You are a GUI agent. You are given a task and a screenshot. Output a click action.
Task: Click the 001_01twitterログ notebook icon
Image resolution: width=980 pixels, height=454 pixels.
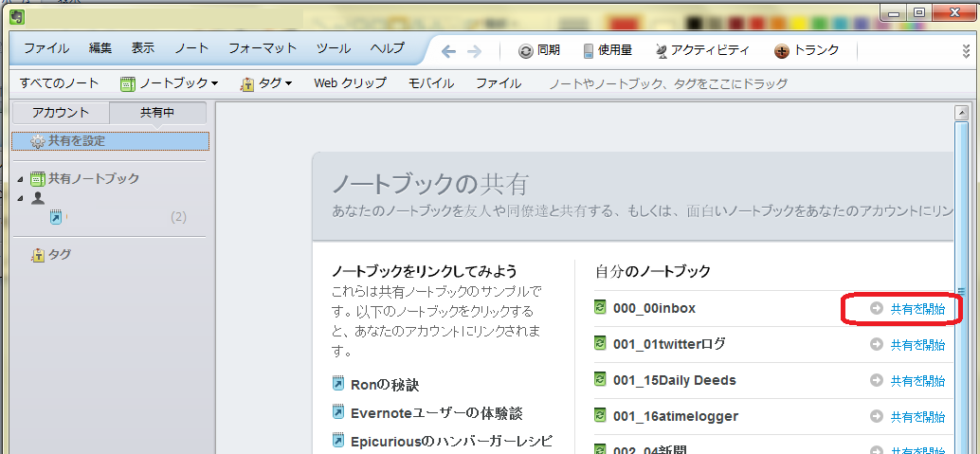pos(600,344)
